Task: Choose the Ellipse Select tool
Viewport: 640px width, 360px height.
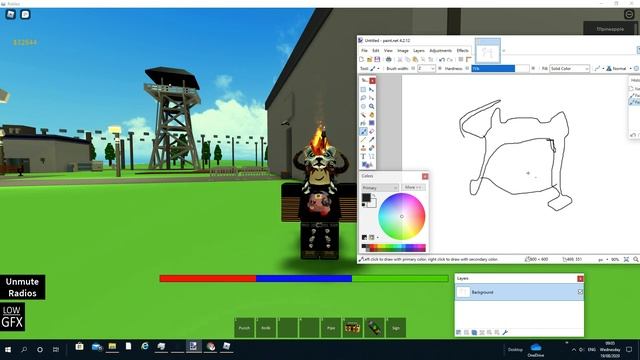Action: coord(363,106)
